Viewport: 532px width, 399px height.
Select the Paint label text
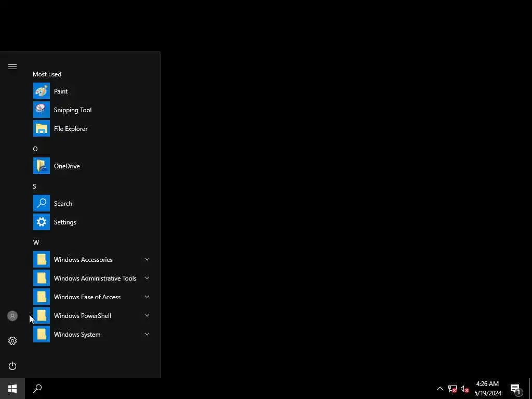61,91
